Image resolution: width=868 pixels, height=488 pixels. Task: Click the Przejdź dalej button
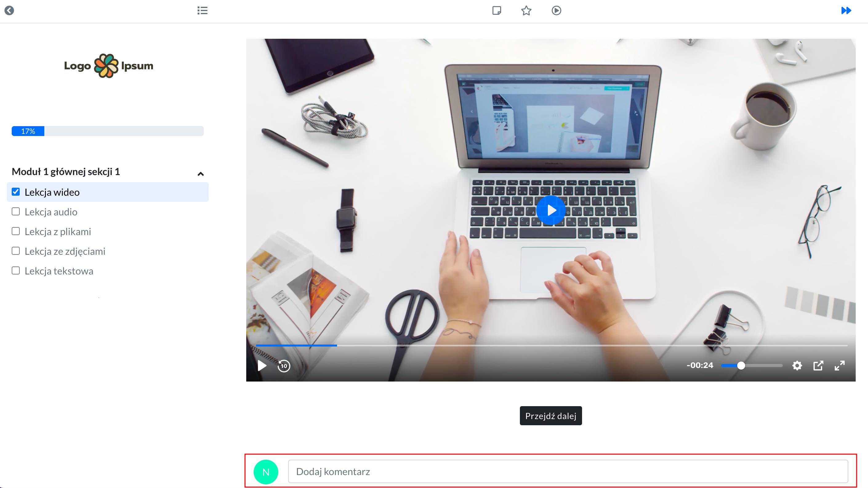tap(551, 416)
